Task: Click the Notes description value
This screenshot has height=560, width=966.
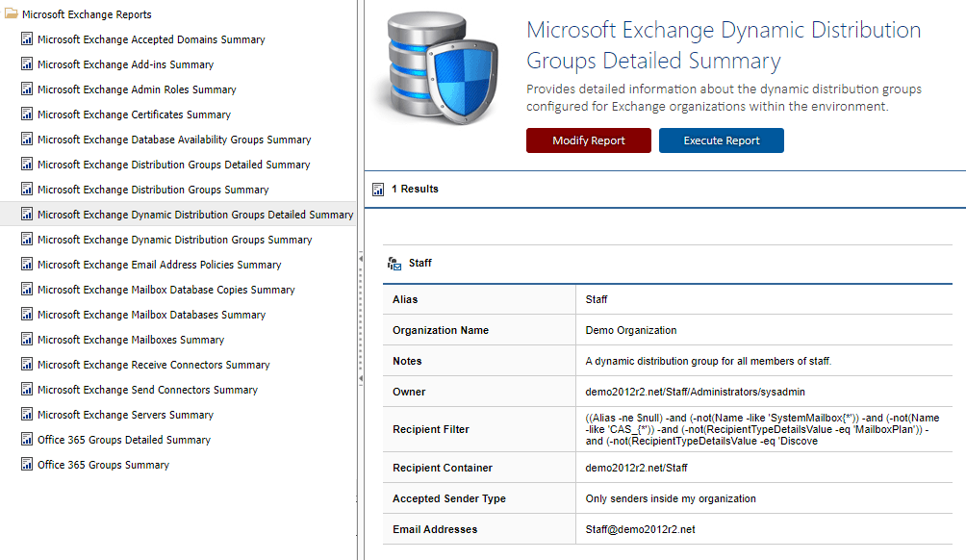Action: 708,361
